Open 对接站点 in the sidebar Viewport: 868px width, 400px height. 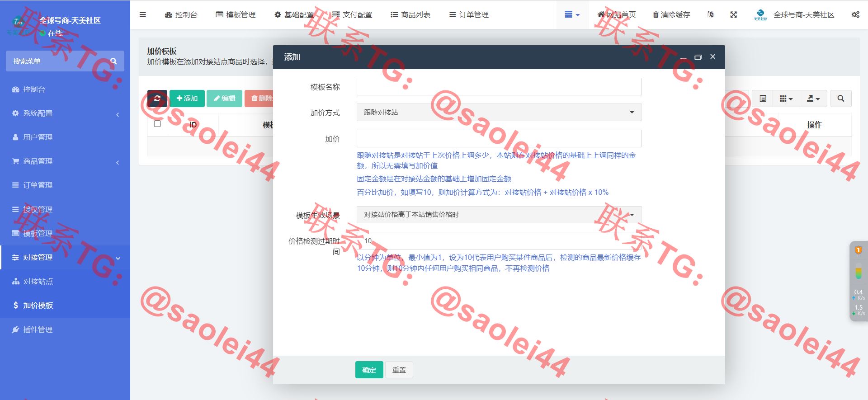(65, 281)
